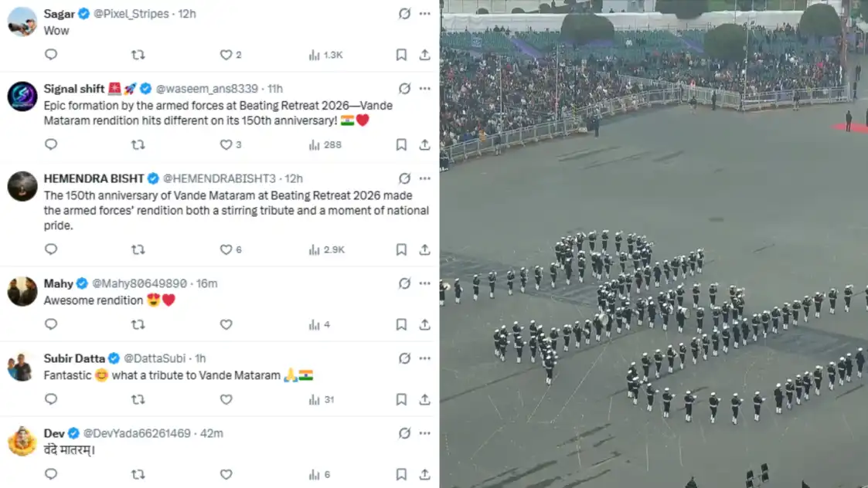The width and height of the screenshot is (868, 488).
Task: Bookmark Sagar's tweet
Action: click(401, 54)
